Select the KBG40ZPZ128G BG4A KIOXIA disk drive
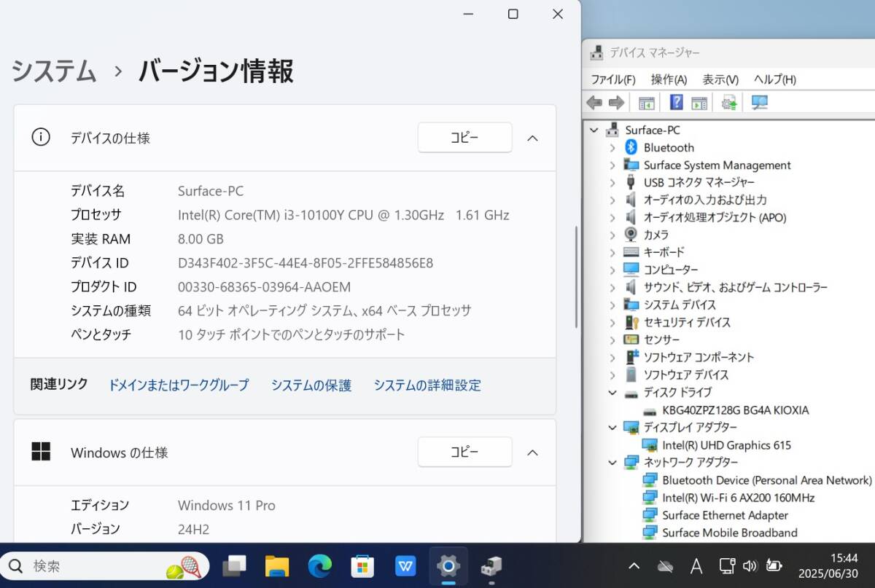The height and width of the screenshot is (588, 875). (735, 410)
